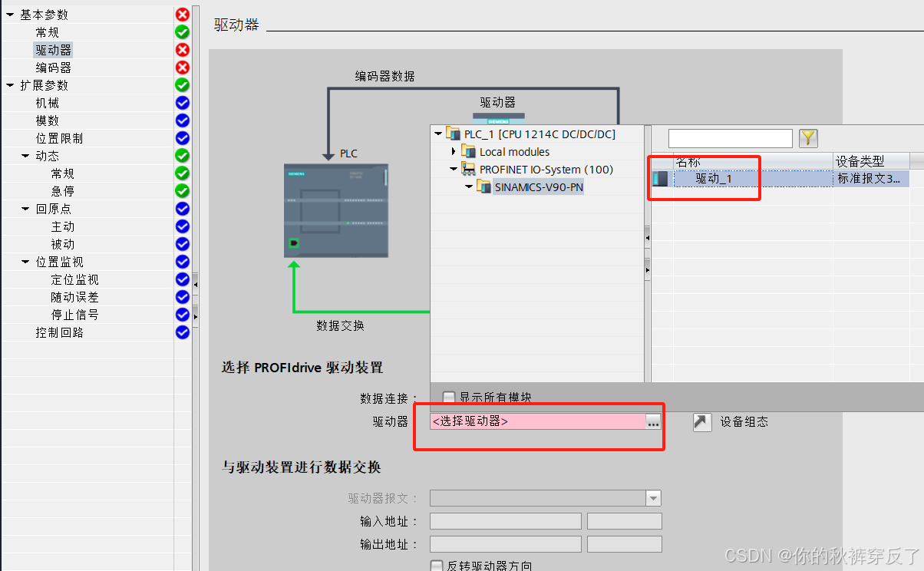The height and width of the screenshot is (571, 924).
Task: Collapse PLC_1 node in device tree
Action: tap(438, 134)
